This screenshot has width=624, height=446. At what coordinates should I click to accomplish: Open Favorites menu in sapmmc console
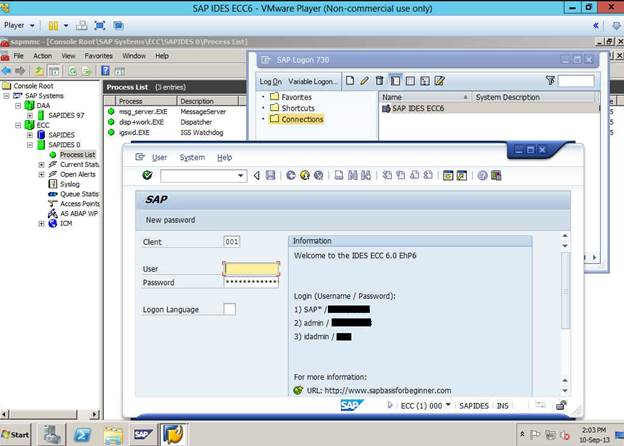click(x=99, y=56)
